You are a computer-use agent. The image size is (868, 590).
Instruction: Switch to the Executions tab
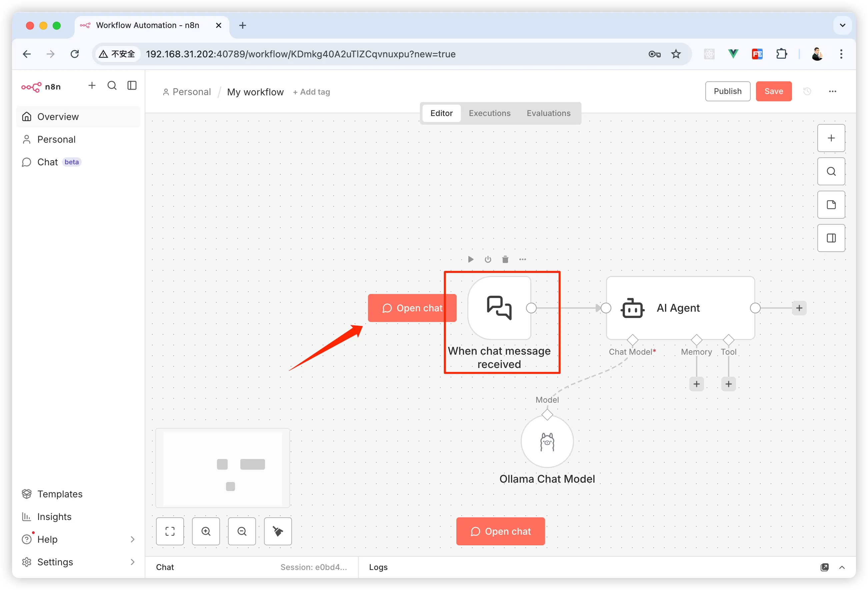[490, 113]
